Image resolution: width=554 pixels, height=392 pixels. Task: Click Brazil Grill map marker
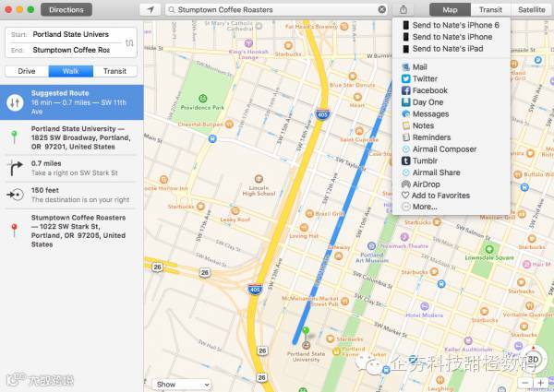pos(309,213)
